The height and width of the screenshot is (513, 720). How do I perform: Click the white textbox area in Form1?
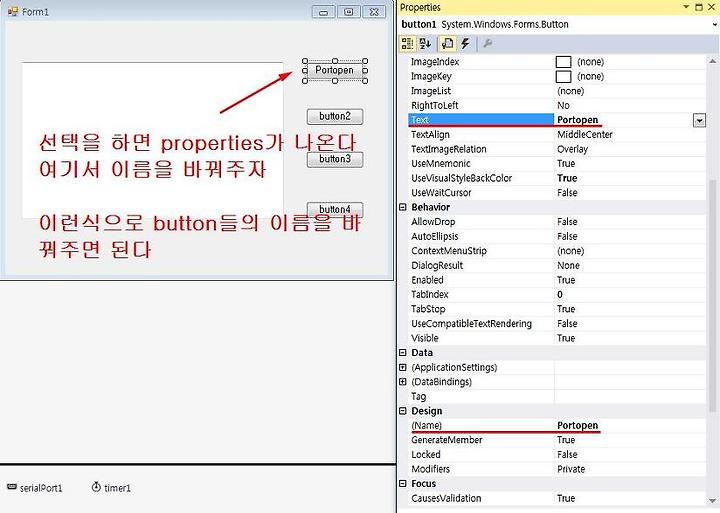(x=152, y=140)
